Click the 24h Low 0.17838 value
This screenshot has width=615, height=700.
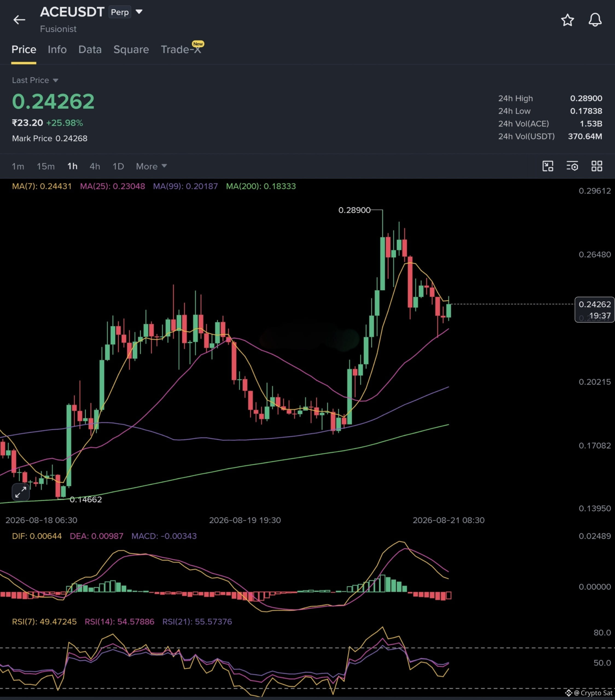click(586, 111)
